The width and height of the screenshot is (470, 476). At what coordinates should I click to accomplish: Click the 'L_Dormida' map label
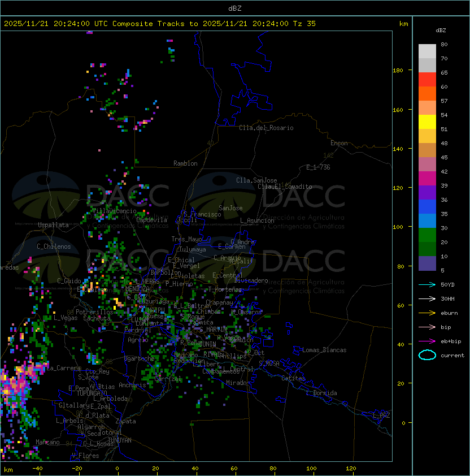click(321, 393)
